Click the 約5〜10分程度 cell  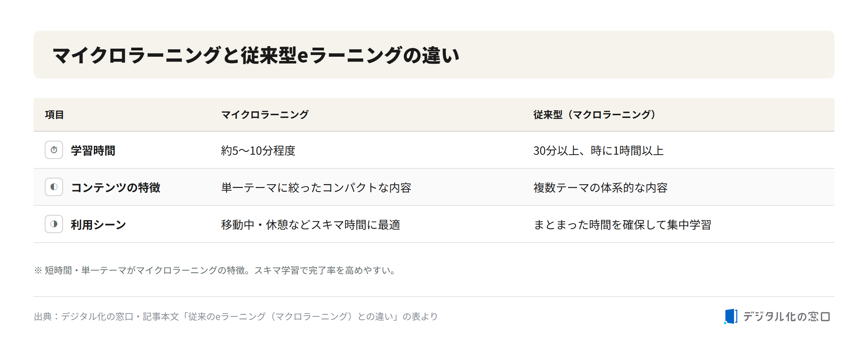(258, 150)
